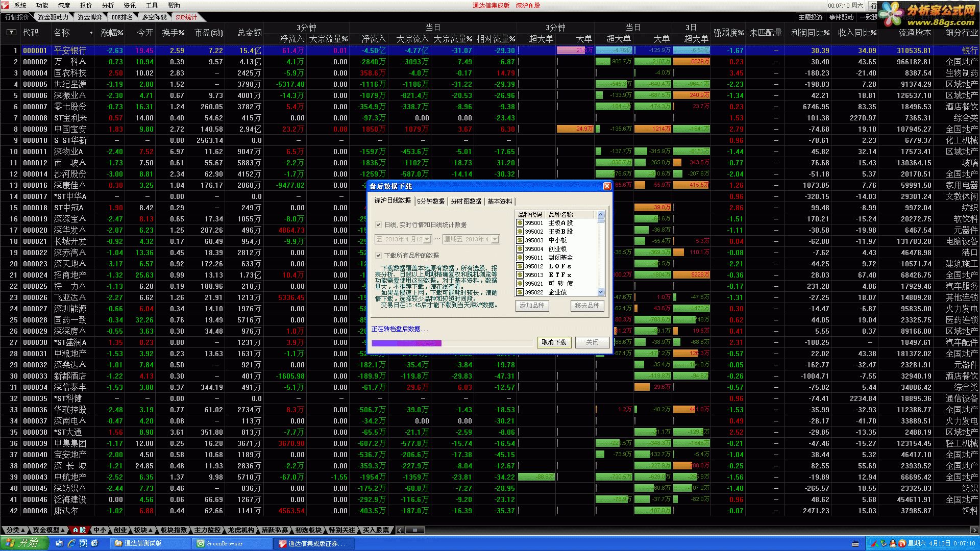The image size is (980, 551).
Task: Click the app logo icon at the menu bar's start
Action: coord(5,5)
